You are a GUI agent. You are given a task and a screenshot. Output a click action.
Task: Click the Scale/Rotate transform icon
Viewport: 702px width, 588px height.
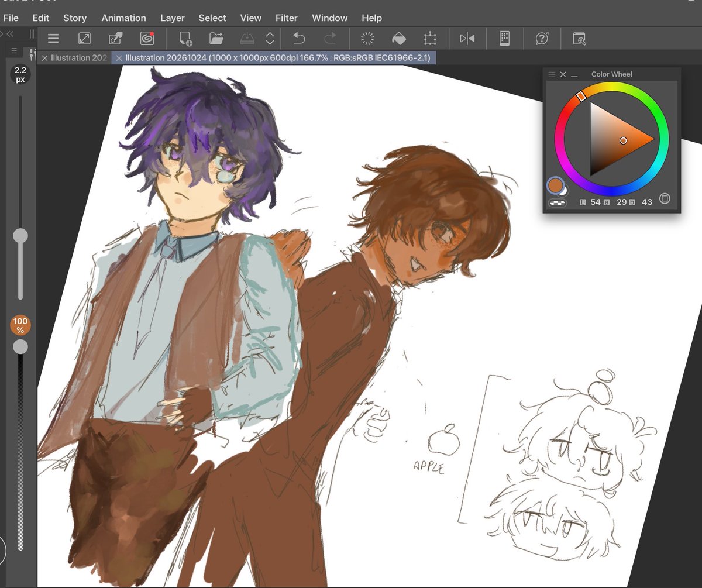click(x=430, y=39)
